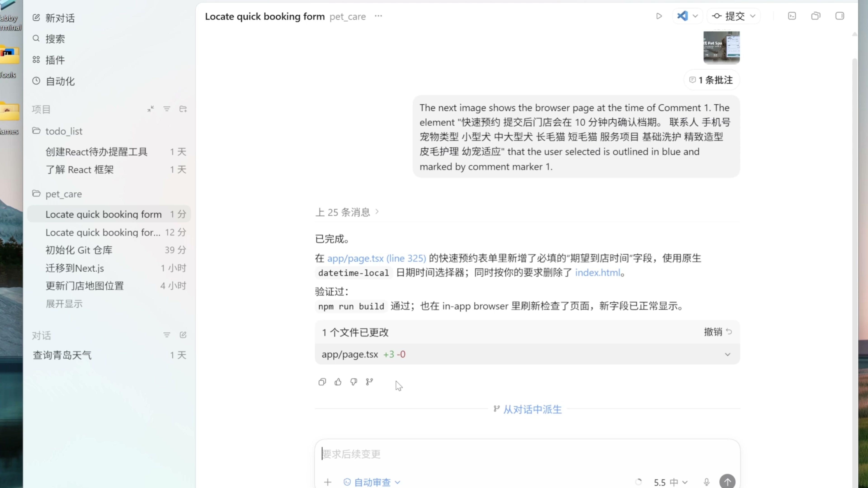Open 插件 in the sidebar
Screen dimensions: 868x488
(55, 60)
